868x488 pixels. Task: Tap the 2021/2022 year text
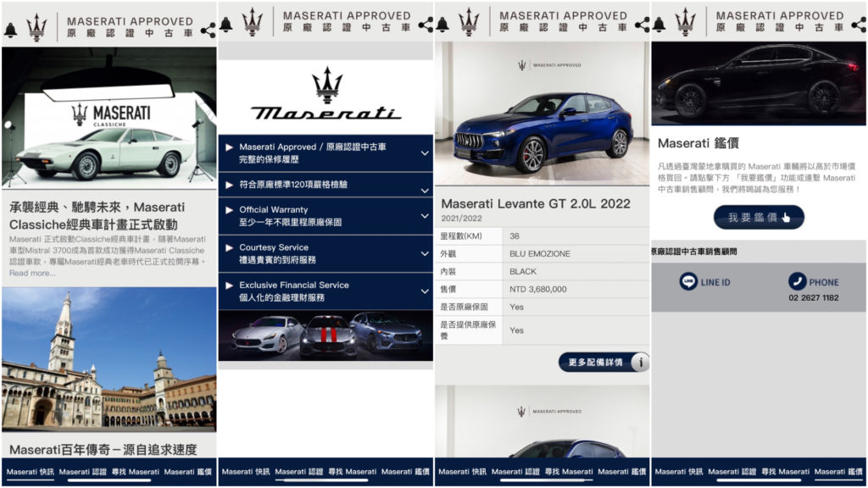pos(461,218)
